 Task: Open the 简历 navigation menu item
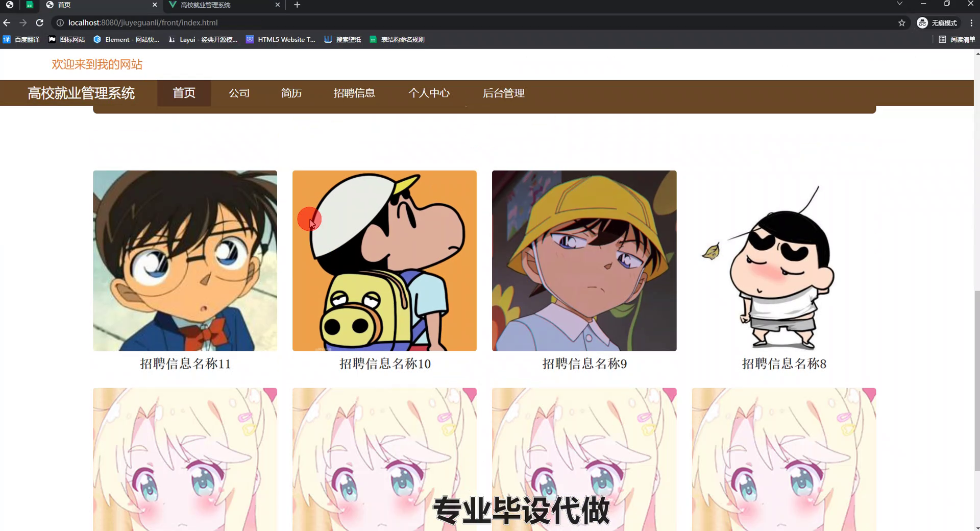tap(291, 93)
